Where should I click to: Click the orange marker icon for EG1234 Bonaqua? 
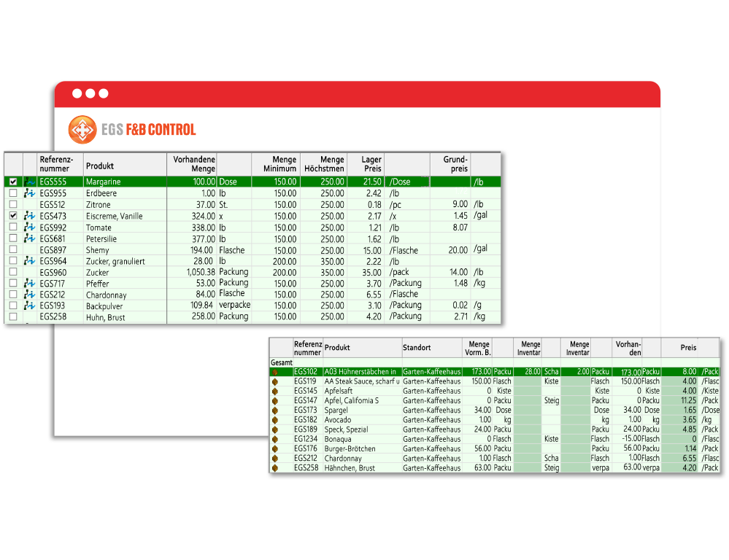pyautogui.click(x=275, y=439)
